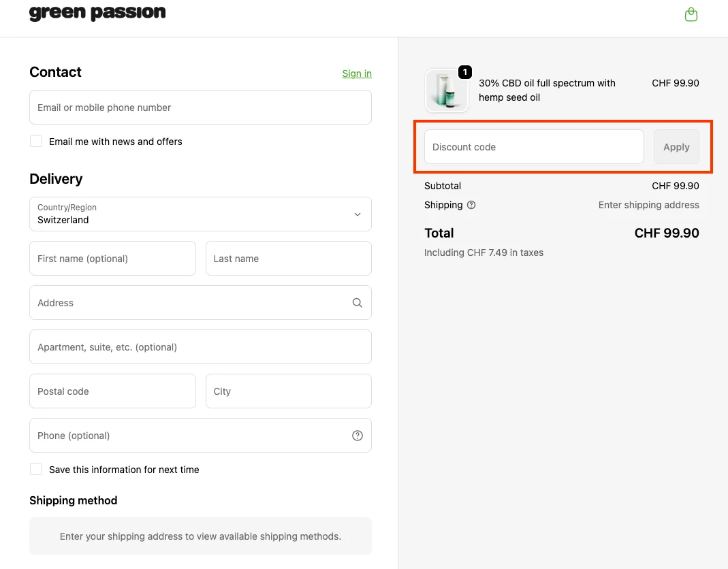Viewport: 728px width, 569px height.
Task: Select the Last name field
Action: [x=288, y=258]
